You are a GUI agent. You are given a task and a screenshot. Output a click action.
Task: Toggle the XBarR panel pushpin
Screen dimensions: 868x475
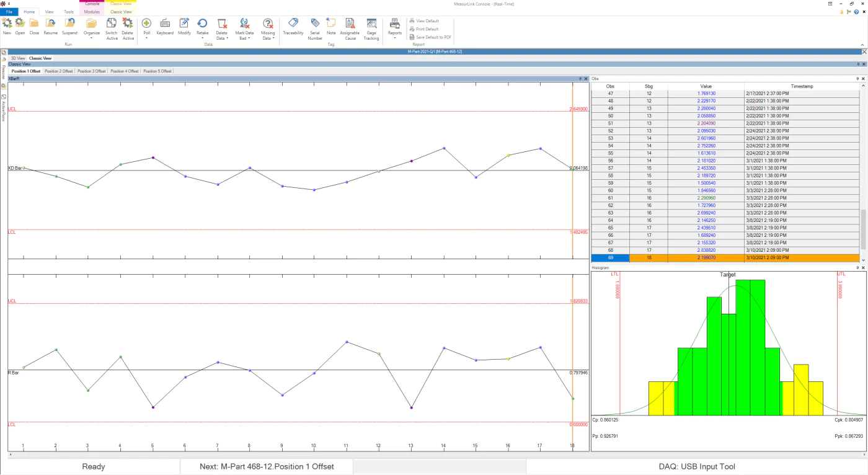(580, 79)
